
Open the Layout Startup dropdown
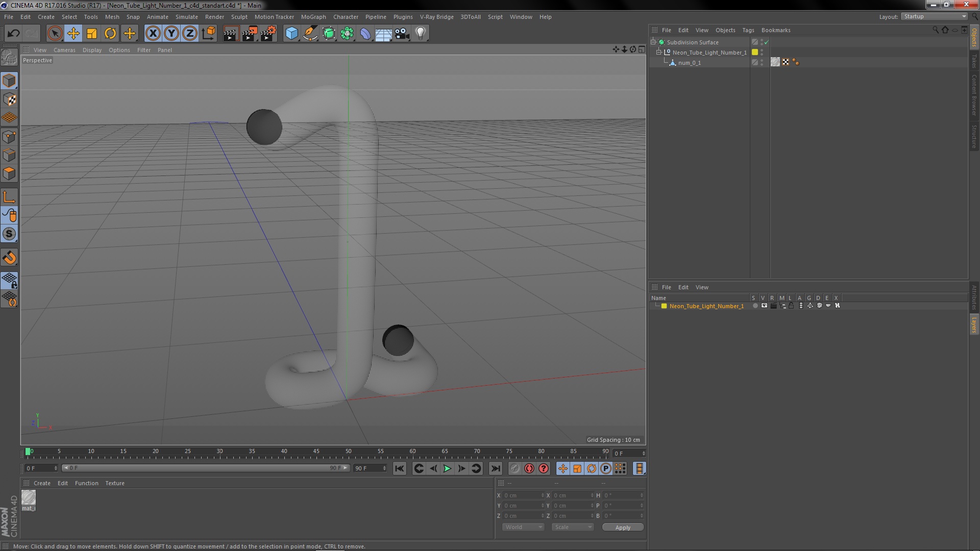coord(935,16)
